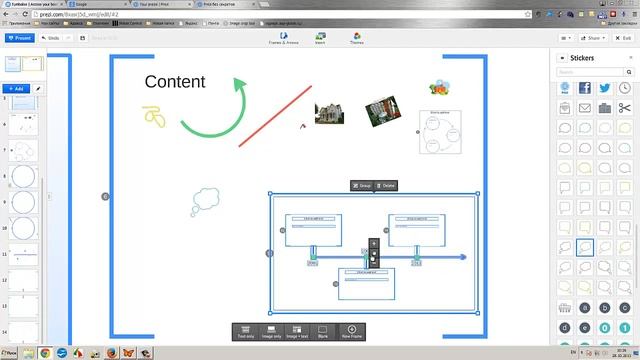Screen dimensions: 640x360
Task: Close the Stickers panel
Action: (x=631, y=58)
